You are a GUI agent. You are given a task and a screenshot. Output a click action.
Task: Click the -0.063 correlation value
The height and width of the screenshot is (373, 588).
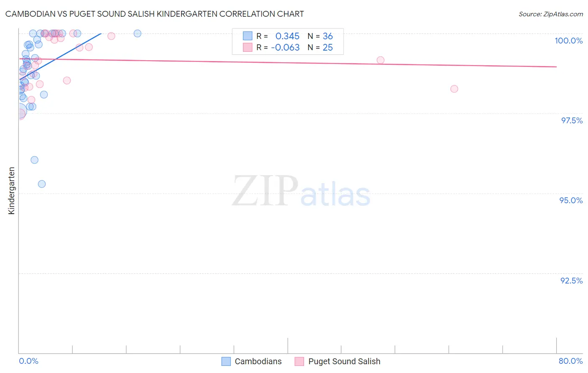pyautogui.click(x=285, y=47)
